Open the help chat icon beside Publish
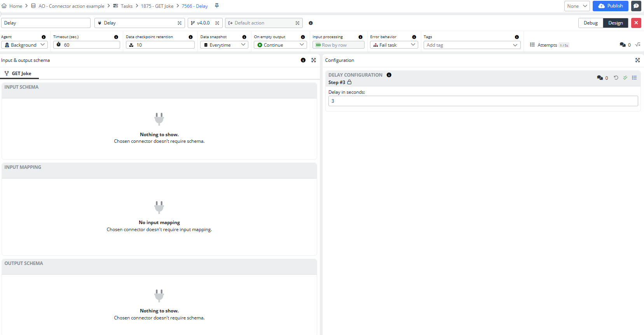The image size is (644, 335). [636, 6]
